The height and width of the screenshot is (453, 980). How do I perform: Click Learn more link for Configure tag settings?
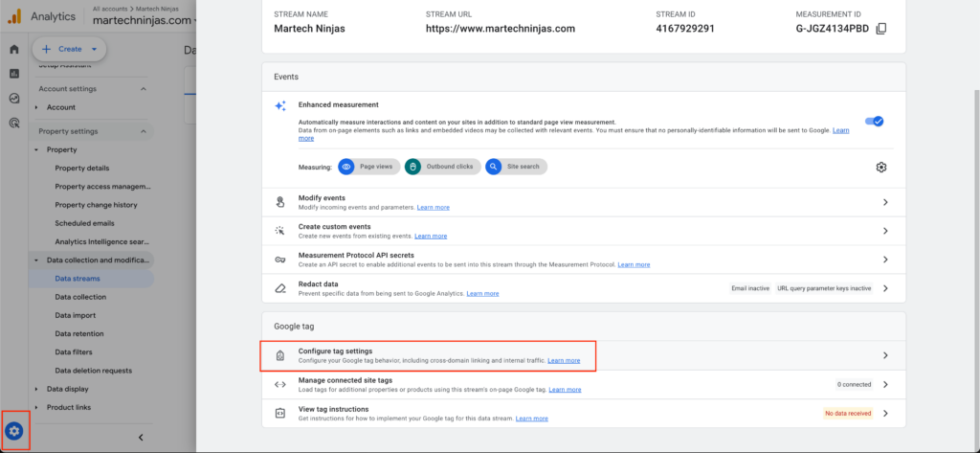coord(564,360)
